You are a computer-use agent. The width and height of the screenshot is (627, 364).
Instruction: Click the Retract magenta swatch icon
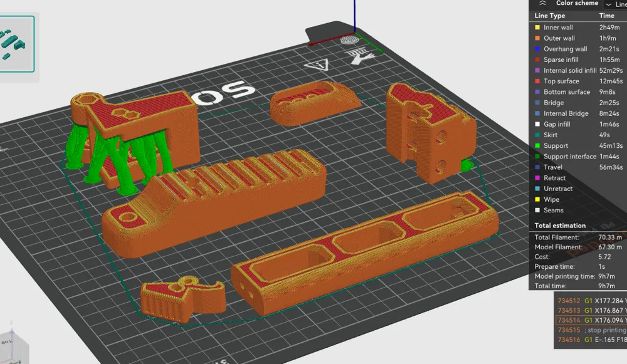(x=537, y=178)
